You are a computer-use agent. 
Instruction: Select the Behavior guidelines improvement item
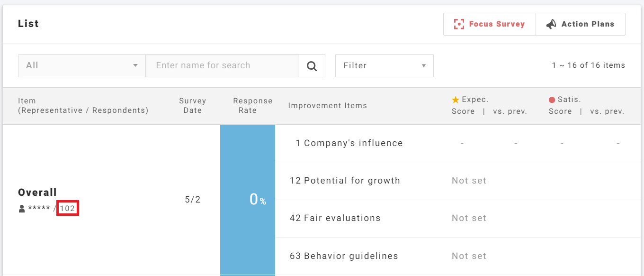pyautogui.click(x=344, y=256)
